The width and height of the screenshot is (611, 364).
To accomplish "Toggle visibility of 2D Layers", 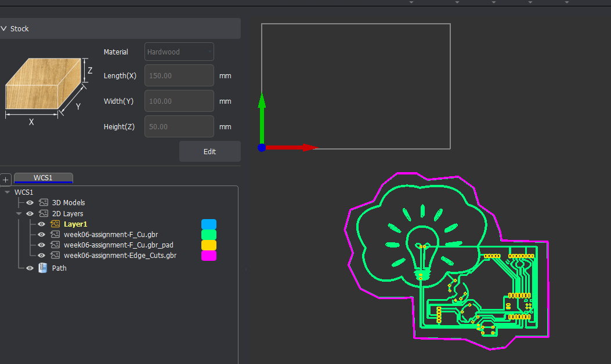I will click(x=30, y=213).
